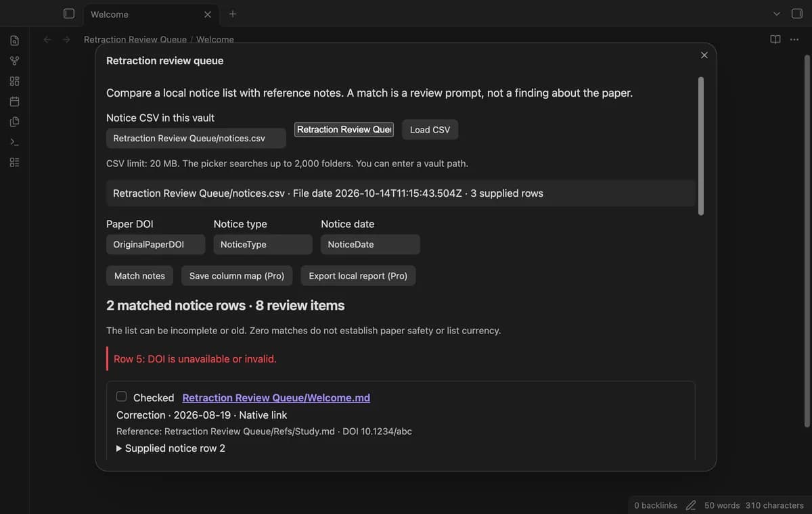
Task: Close the Retraction review queue dialog
Action: pyautogui.click(x=704, y=55)
